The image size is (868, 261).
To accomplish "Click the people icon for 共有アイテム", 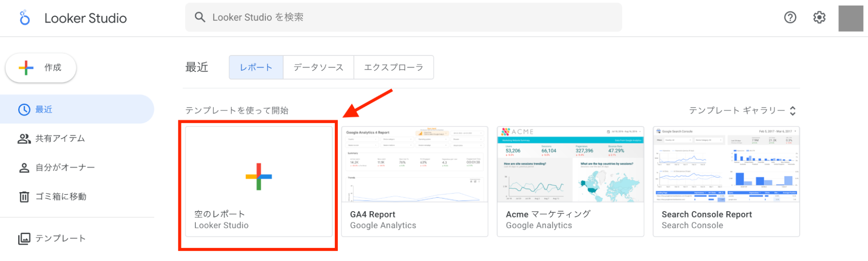I will point(24,139).
